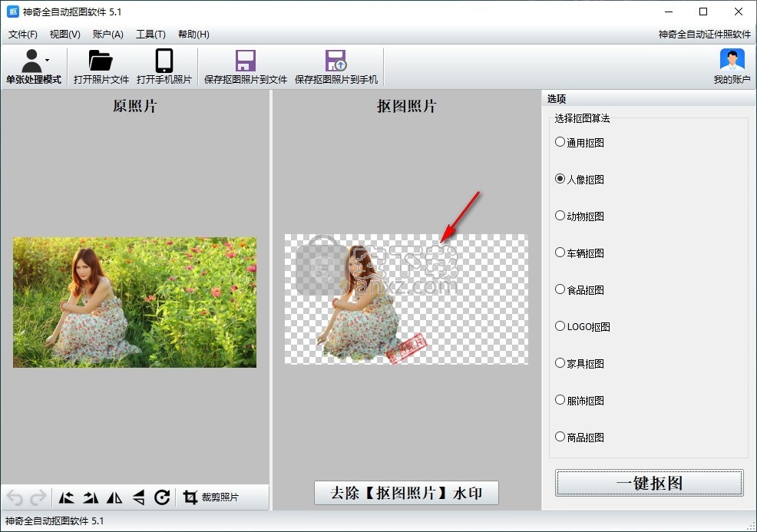This screenshot has height=532, width=757.
Task: Click 保存抠图照片到手机 toolbar icon
Action: 336,67
